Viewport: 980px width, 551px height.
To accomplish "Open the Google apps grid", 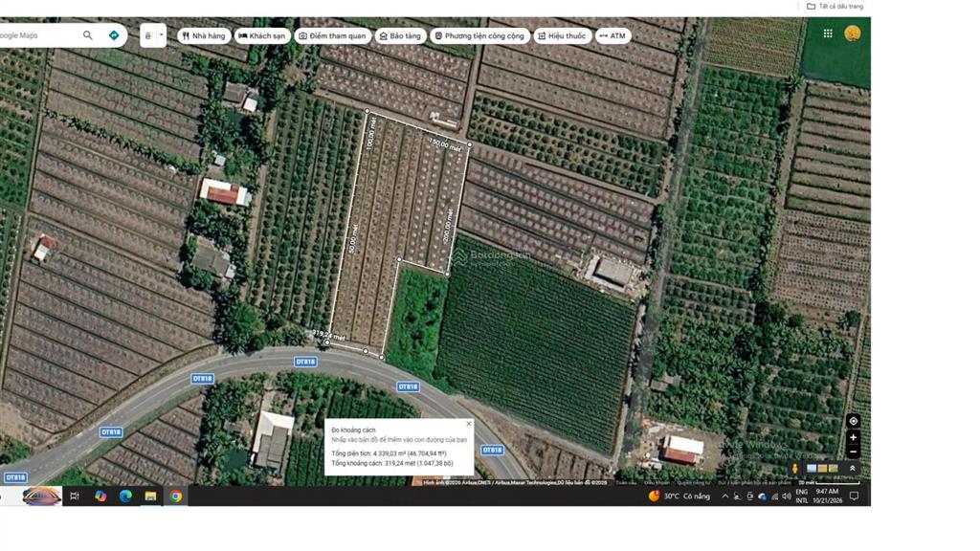I will click(x=828, y=33).
